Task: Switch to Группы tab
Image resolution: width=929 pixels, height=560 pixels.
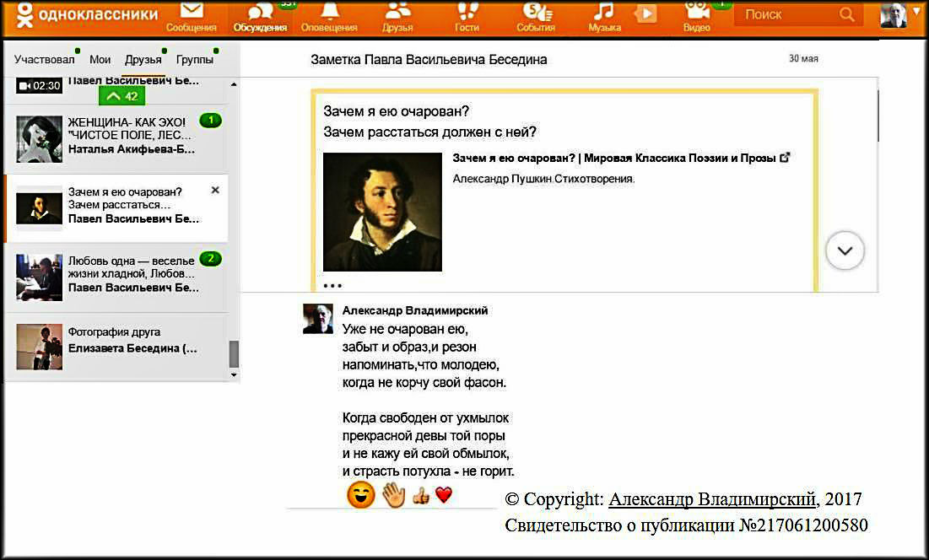Action: point(194,60)
